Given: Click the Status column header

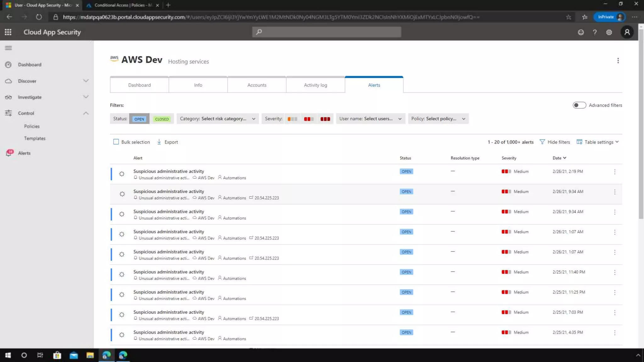Looking at the screenshot, I should coord(405,158).
